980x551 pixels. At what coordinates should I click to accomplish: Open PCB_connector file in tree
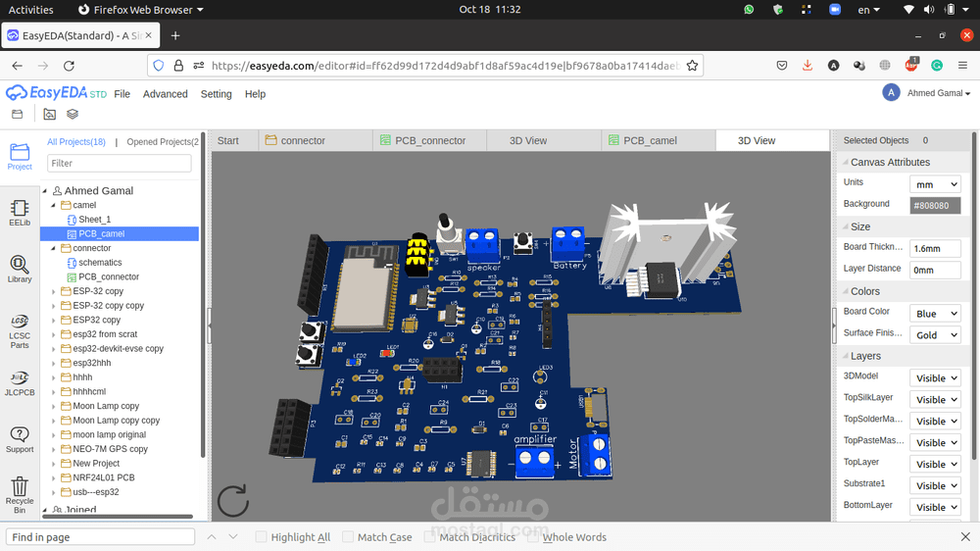pyautogui.click(x=109, y=277)
